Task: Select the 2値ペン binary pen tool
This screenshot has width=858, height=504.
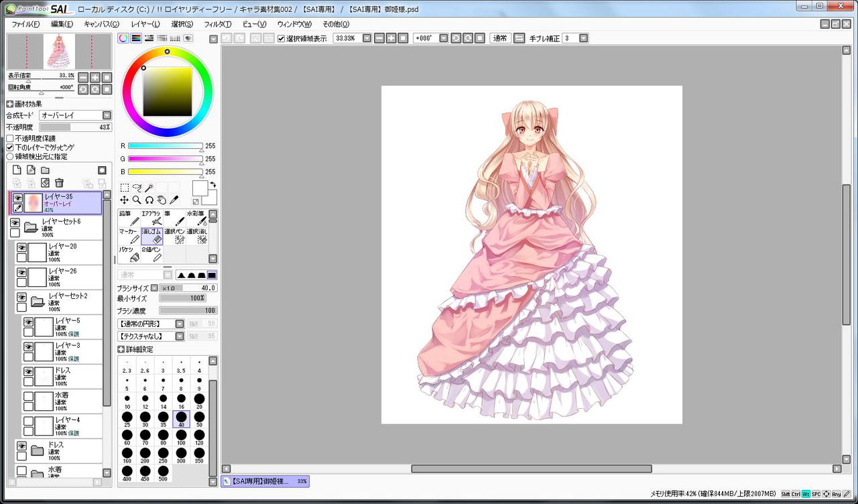Action: pos(152,254)
